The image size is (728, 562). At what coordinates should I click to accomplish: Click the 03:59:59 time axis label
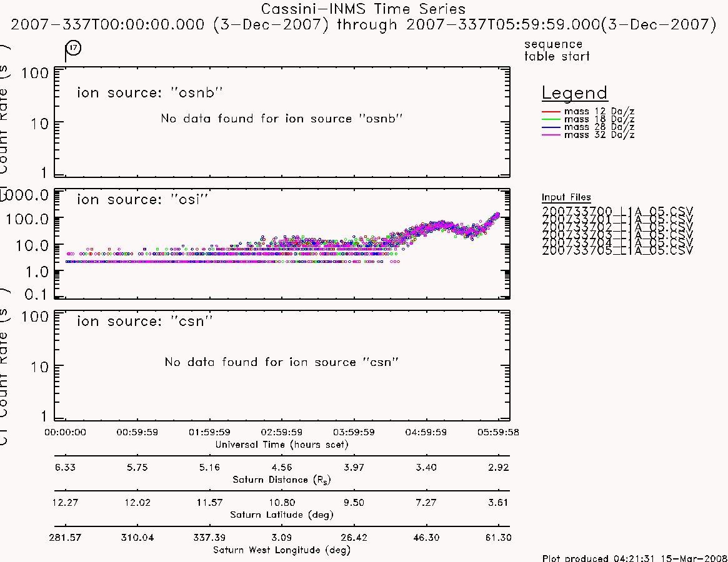354,432
